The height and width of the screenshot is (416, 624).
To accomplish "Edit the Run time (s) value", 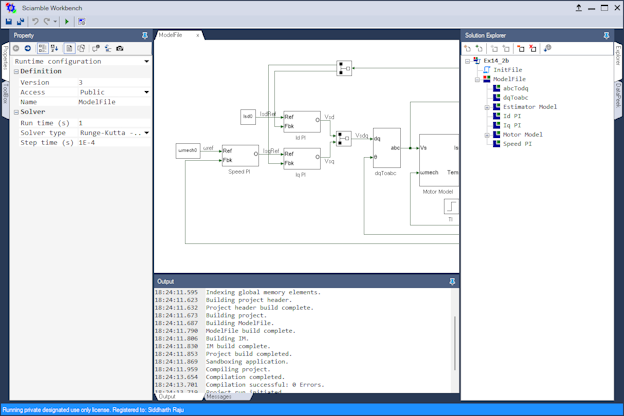I will tap(114, 123).
